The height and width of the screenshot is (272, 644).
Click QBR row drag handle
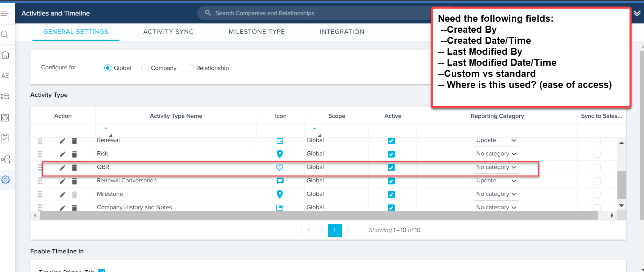[40, 168]
